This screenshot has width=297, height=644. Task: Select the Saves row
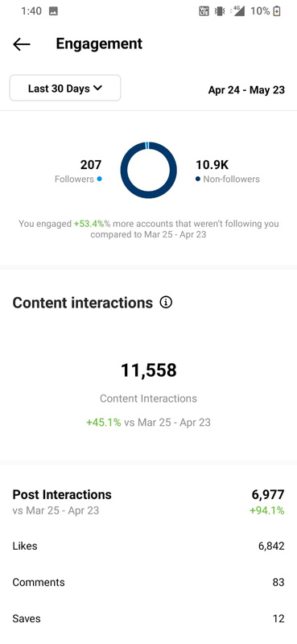149,618
